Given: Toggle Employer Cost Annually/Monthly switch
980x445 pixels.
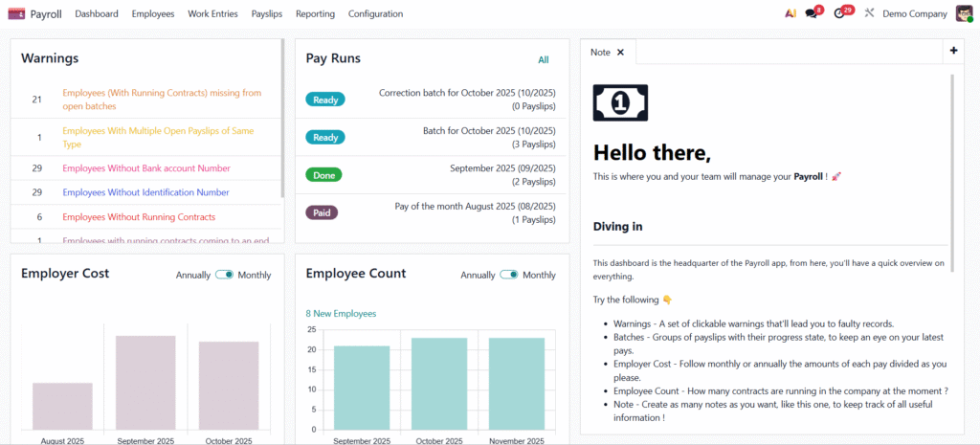Looking at the screenshot, I should click(x=224, y=275).
